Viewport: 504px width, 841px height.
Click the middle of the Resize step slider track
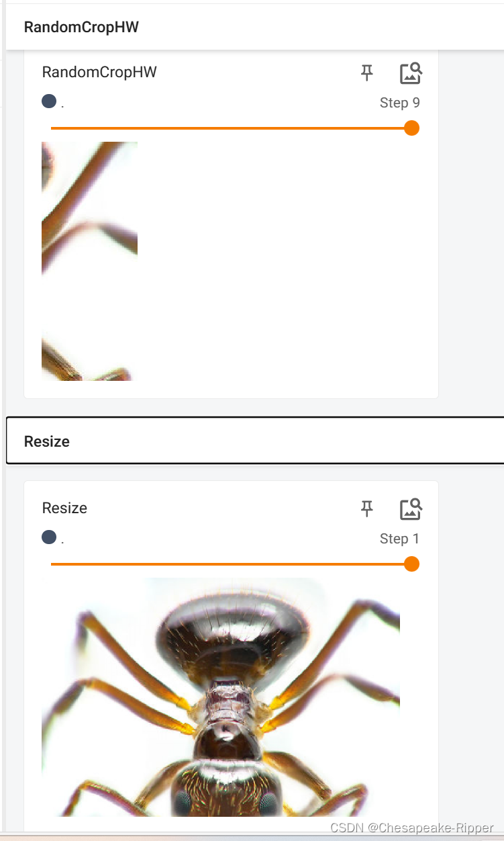(232, 564)
